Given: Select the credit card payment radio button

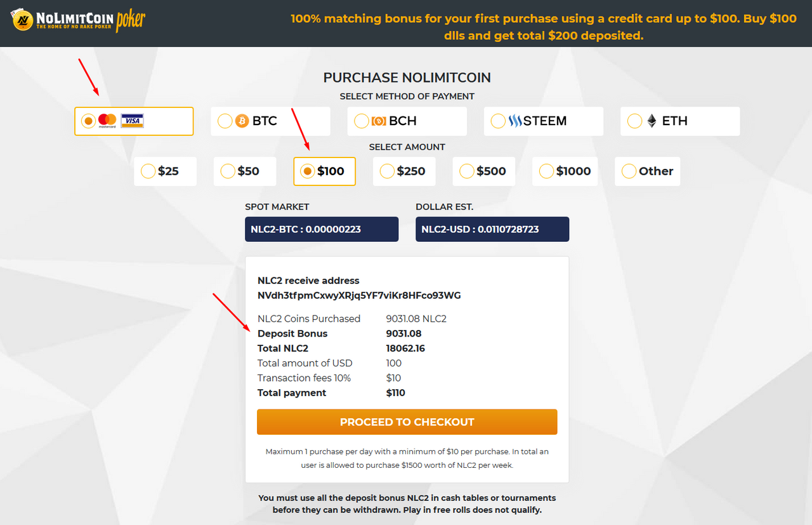Looking at the screenshot, I should (88, 121).
